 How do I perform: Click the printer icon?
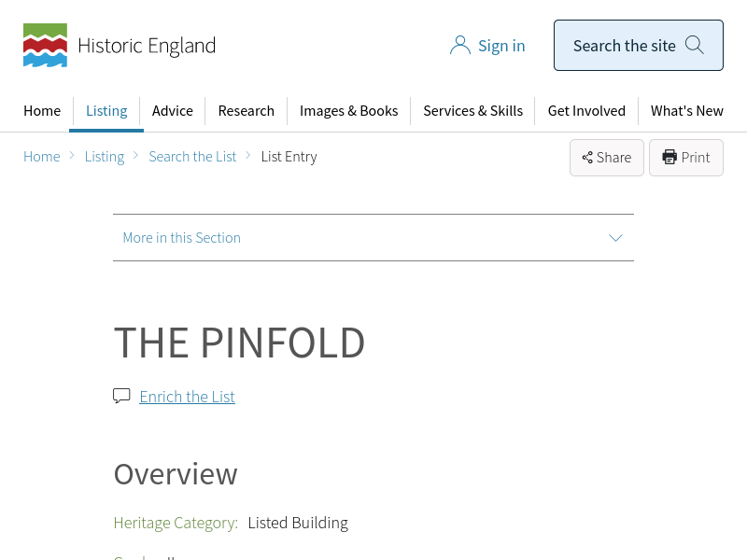coord(669,158)
